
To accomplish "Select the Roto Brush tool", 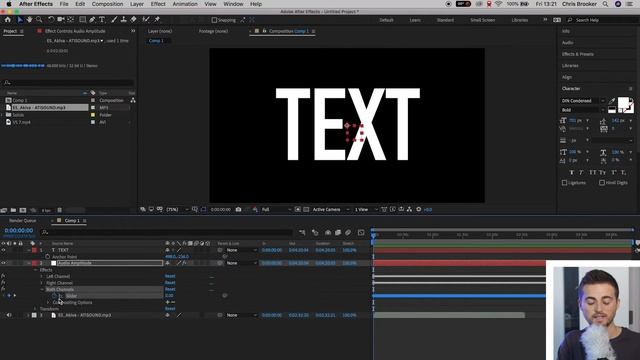I will 146,20.
